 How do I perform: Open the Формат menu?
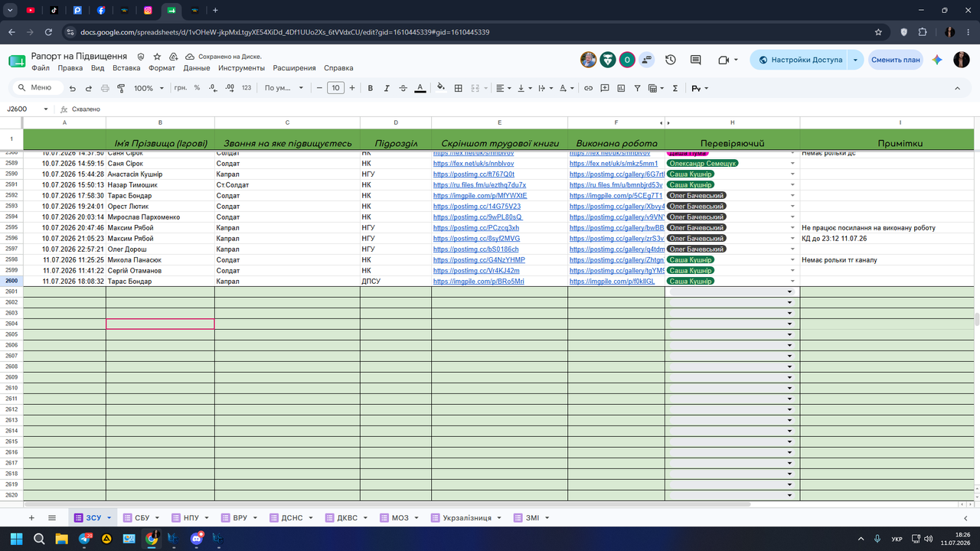[162, 68]
